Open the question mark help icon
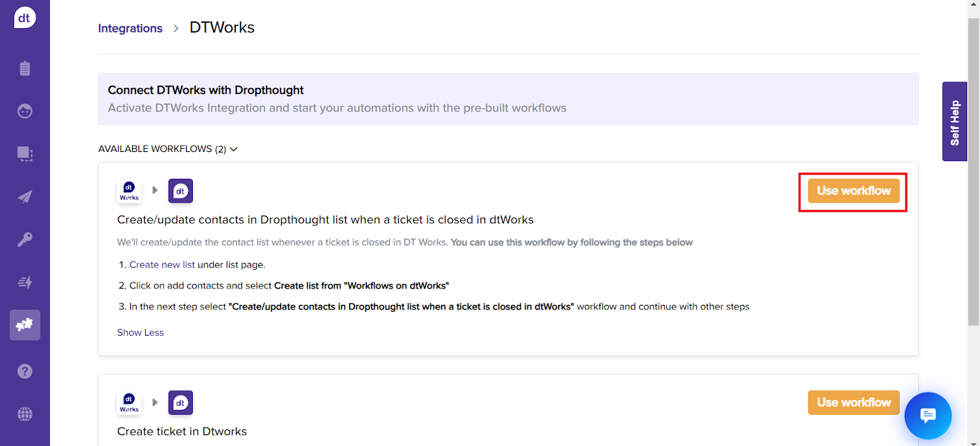 [x=24, y=371]
